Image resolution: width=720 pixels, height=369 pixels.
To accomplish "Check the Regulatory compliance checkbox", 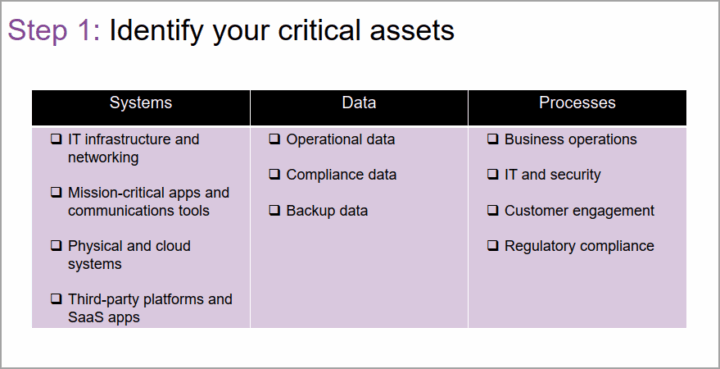I will [493, 245].
